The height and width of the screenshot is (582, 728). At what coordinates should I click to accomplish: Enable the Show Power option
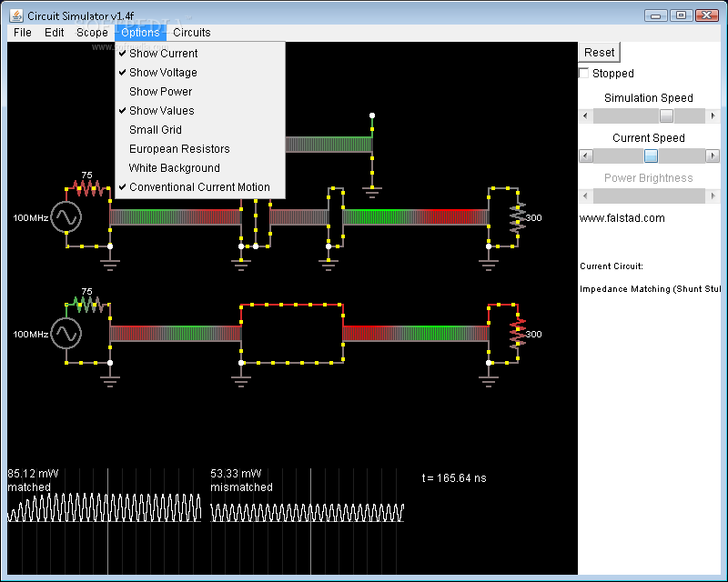coord(200,92)
